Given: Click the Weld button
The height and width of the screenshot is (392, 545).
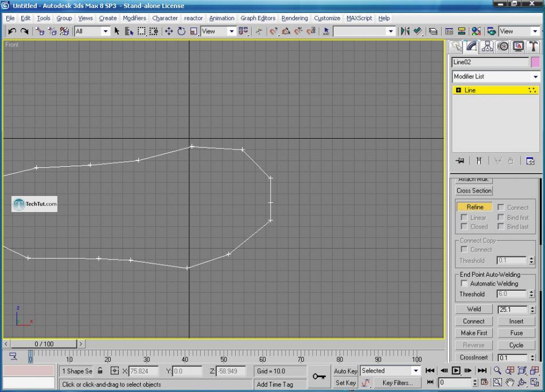Looking at the screenshot, I should (474, 309).
